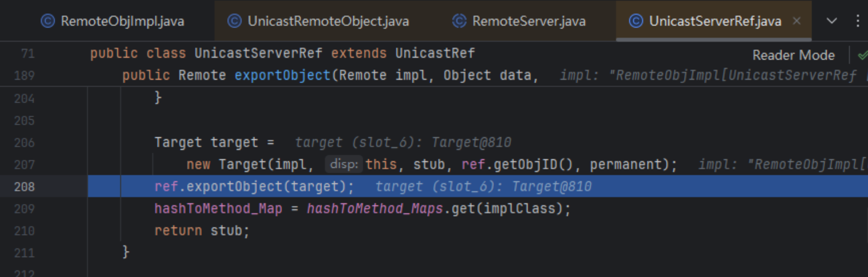This screenshot has width=868, height=277.
Task: Place cursor on the "return stub;" line
Action: [201, 230]
